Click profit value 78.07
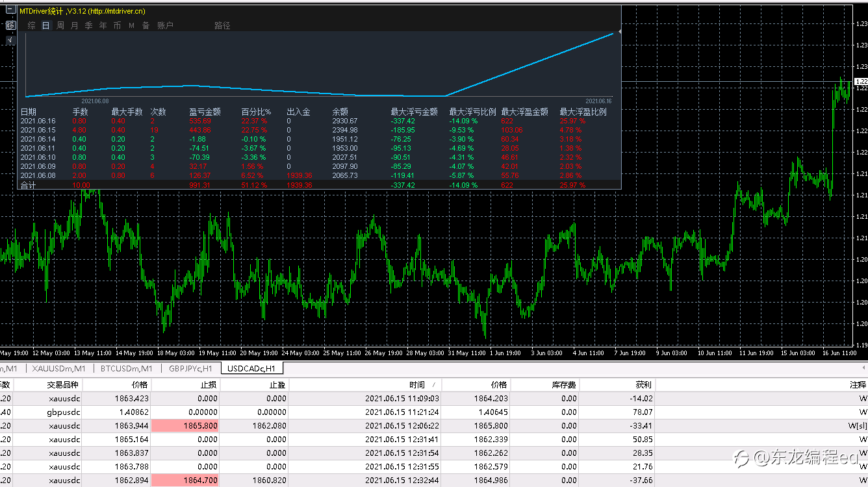 pyautogui.click(x=641, y=412)
